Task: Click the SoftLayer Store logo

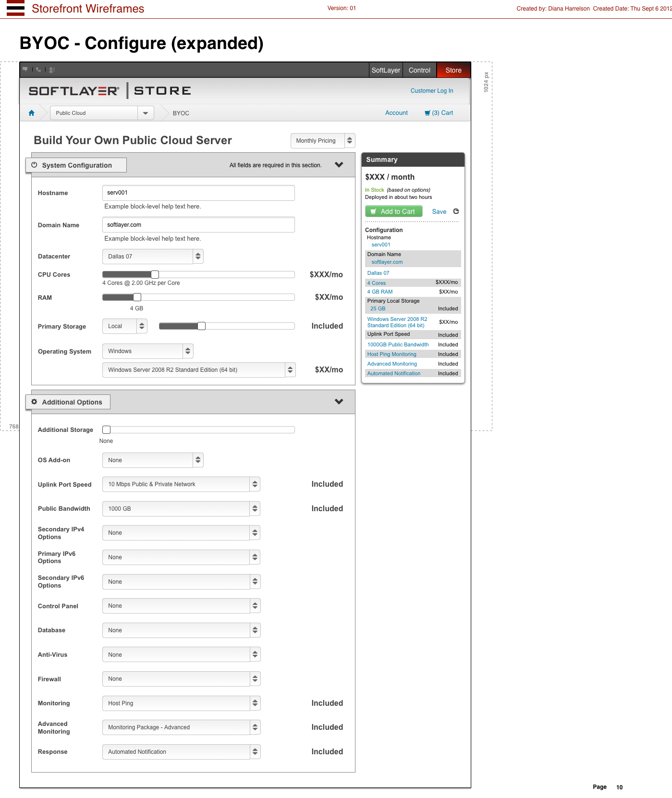Action: pos(110,91)
